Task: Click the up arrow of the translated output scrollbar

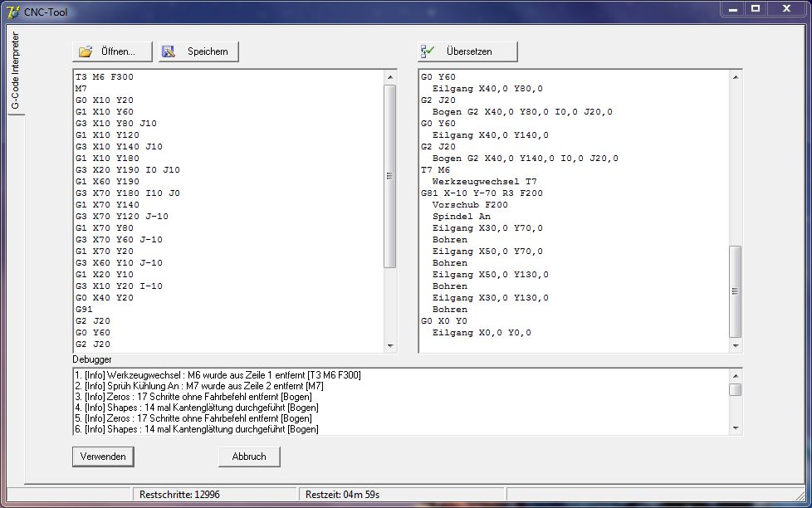Action: pos(735,77)
